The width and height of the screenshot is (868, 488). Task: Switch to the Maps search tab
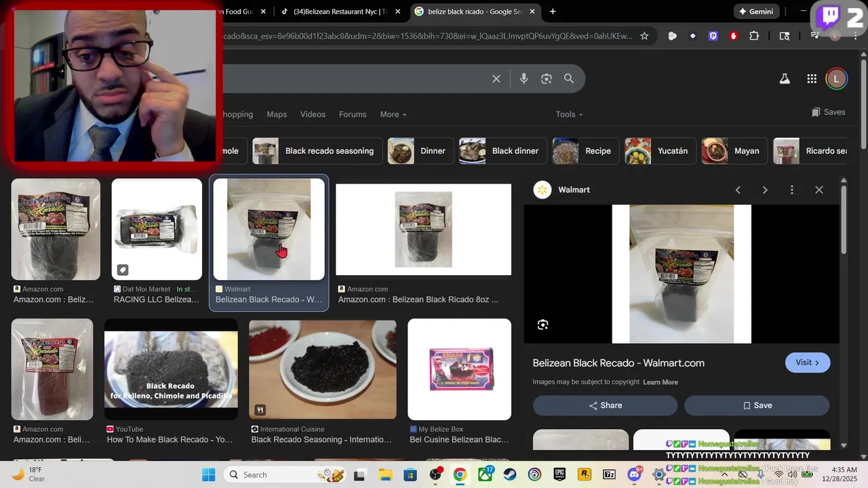point(277,115)
